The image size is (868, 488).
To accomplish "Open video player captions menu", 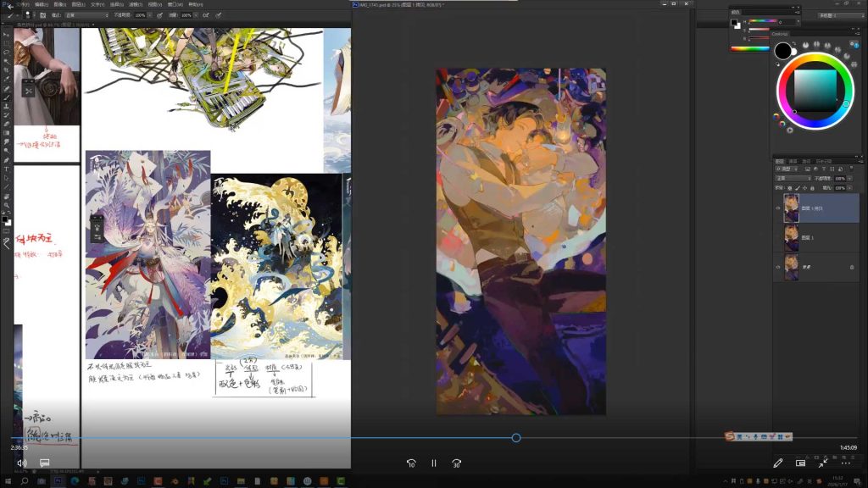I will click(45, 463).
